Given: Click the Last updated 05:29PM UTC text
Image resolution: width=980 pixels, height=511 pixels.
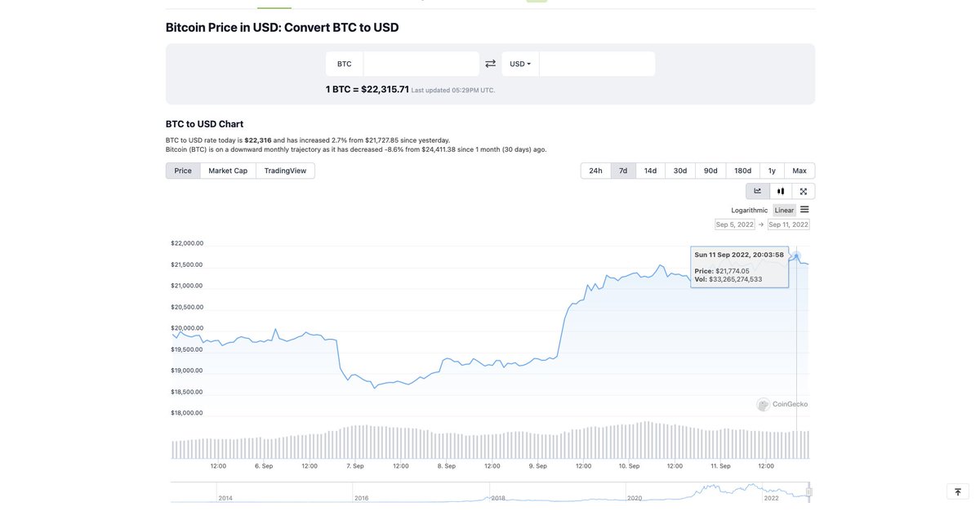Looking at the screenshot, I should [x=453, y=91].
